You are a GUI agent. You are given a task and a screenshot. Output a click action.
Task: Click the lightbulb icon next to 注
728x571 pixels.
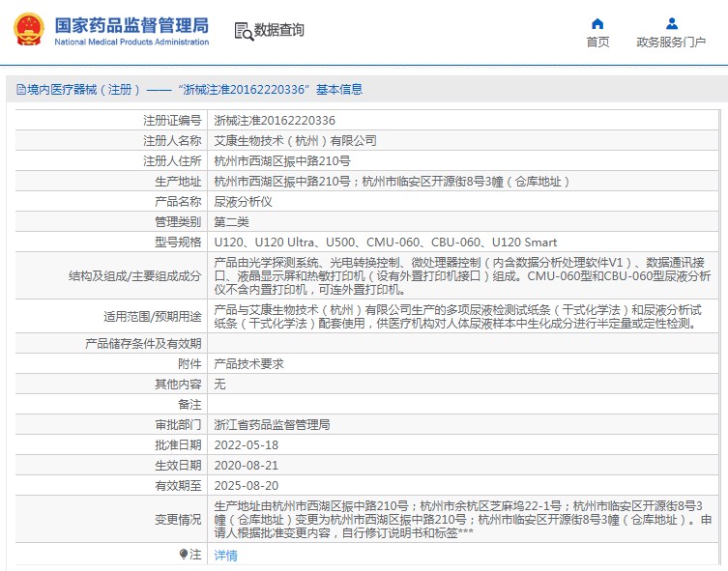[184, 554]
